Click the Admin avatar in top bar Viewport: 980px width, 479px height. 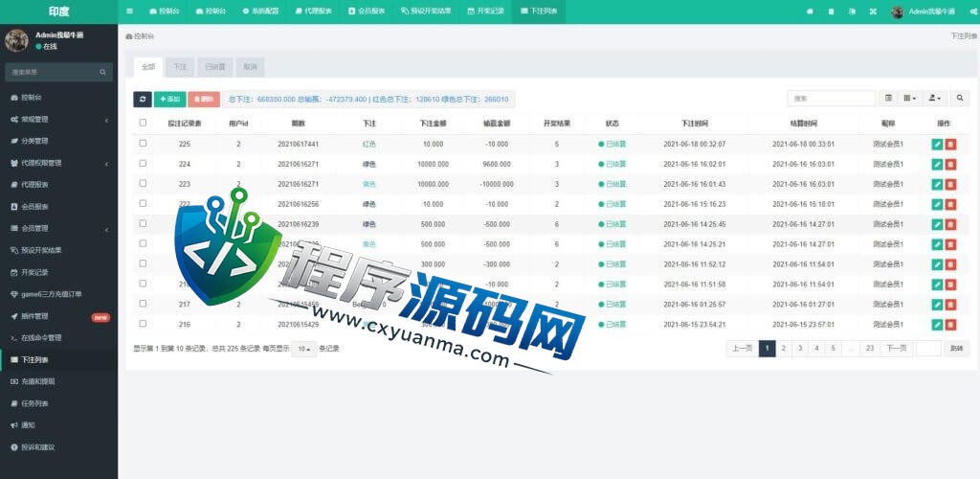pos(898,11)
